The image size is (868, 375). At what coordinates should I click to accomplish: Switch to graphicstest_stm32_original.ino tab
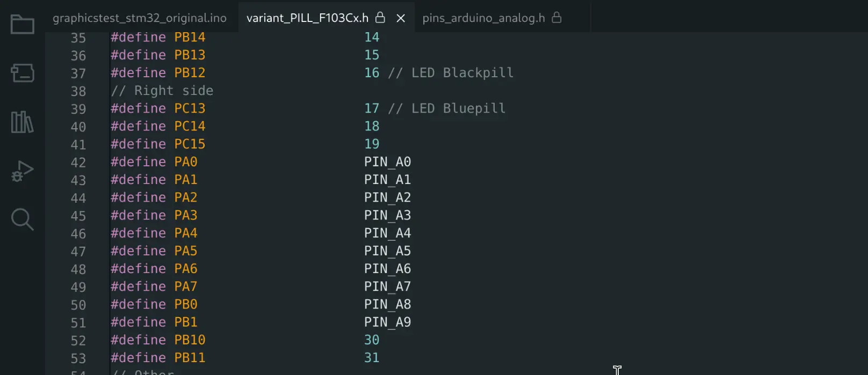coord(140,18)
